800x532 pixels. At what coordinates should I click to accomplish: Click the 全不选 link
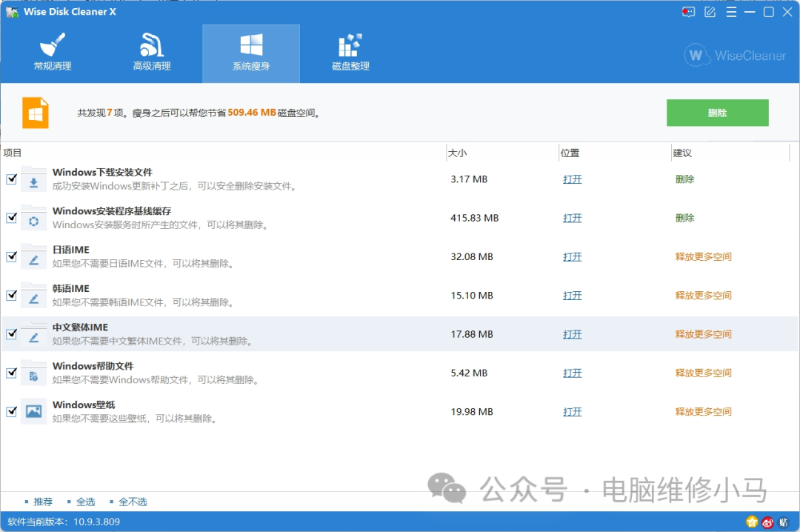tap(133, 502)
